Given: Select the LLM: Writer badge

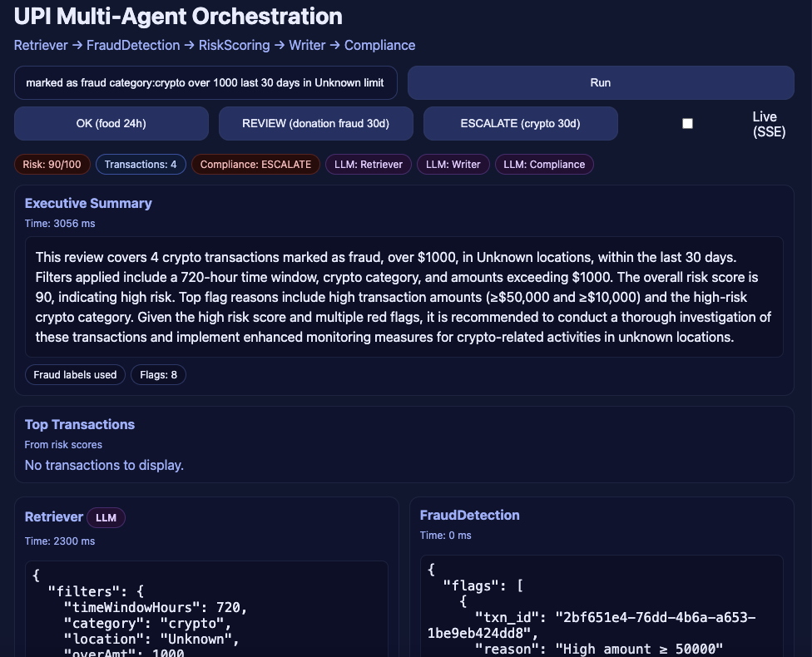Looking at the screenshot, I should 453,165.
